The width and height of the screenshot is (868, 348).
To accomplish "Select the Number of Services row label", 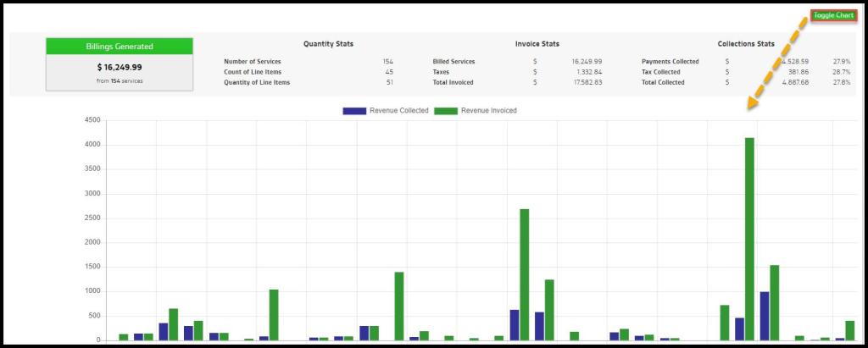I will 253,62.
